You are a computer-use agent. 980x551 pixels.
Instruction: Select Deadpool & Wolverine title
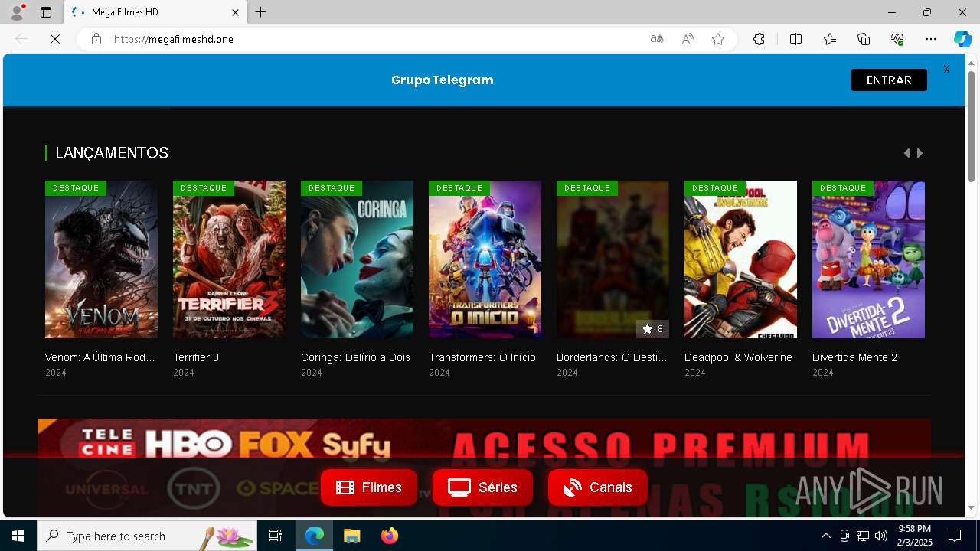click(x=738, y=357)
